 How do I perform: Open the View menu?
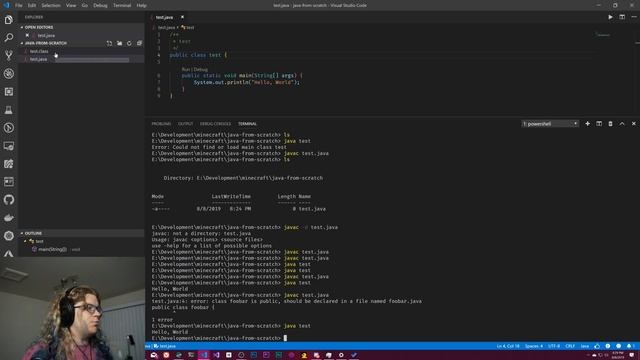tap(71, 5)
